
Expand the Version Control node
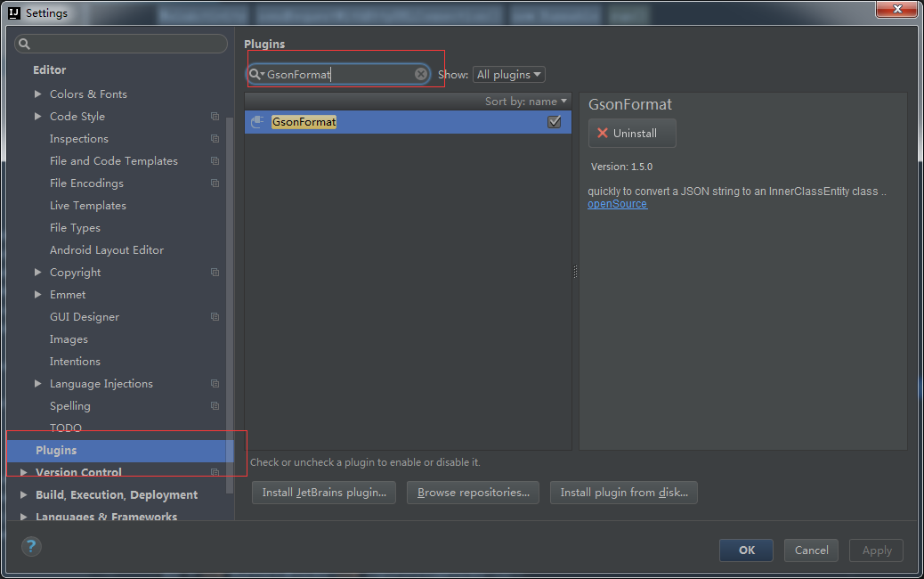[x=23, y=472]
